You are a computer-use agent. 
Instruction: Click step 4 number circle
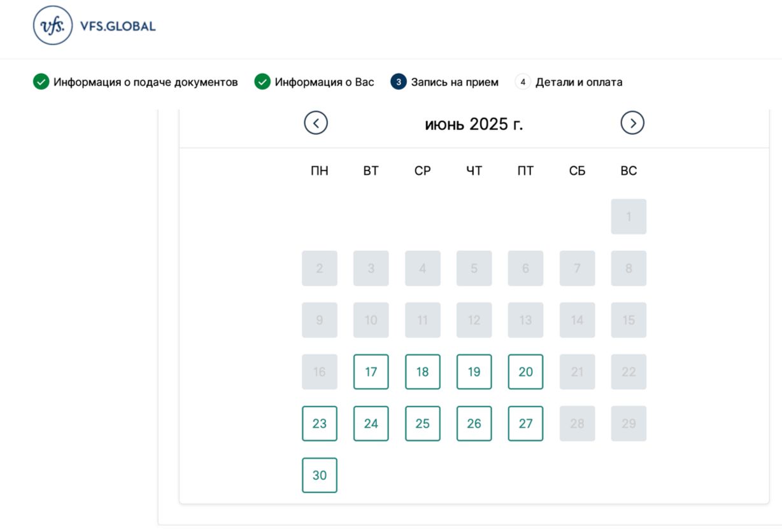point(523,82)
